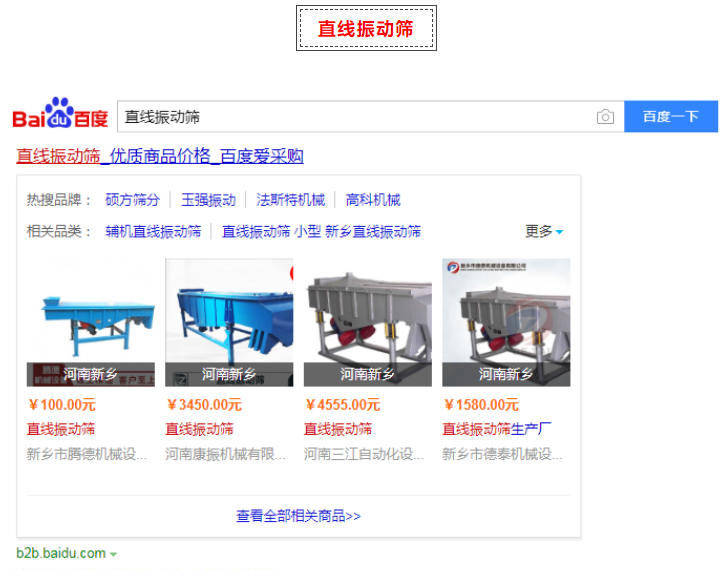This screenshot has width=721, height=570.
Task: Select the 高科机械 brand link
Action: coord(373,200)
